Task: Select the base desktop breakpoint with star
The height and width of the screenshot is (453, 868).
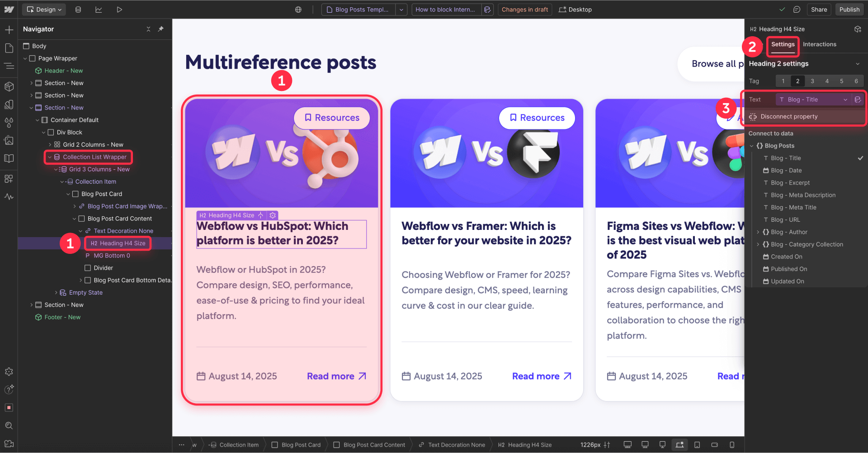Action: click(x=679, y=445)
